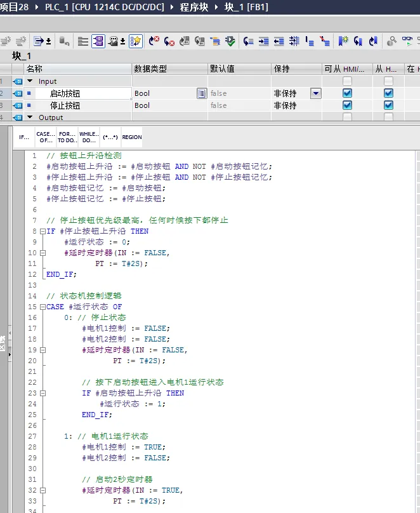420x513 pixels.
Task: Click the outdent text icon
Action: (279, 41)
